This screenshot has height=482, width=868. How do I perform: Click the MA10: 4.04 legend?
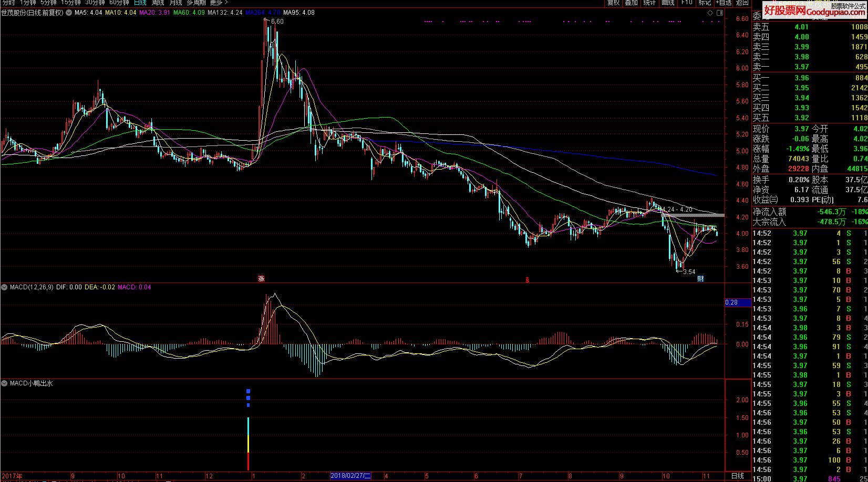click(x=121, y=12)
